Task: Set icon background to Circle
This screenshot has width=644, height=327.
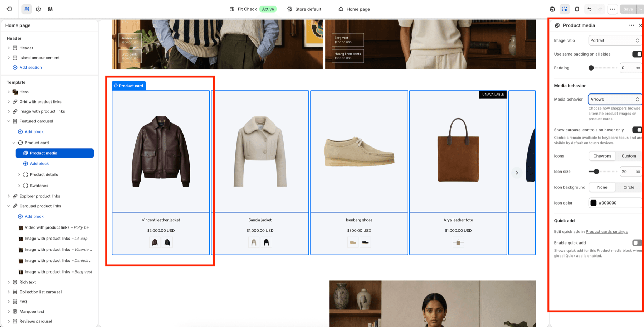Action: 629,187
